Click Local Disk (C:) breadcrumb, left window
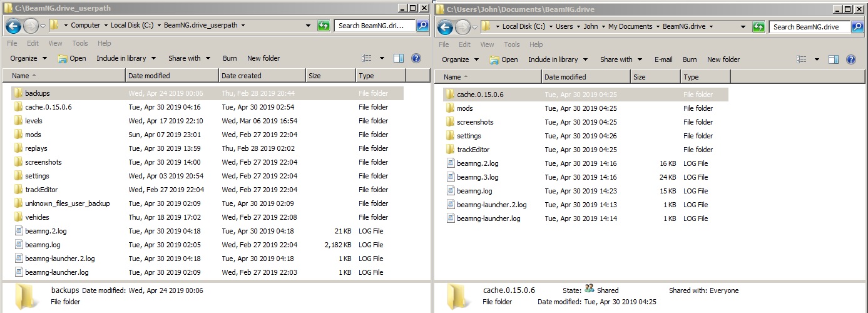The height and width of the screenshot is (313, 868). tap(131, 26)
